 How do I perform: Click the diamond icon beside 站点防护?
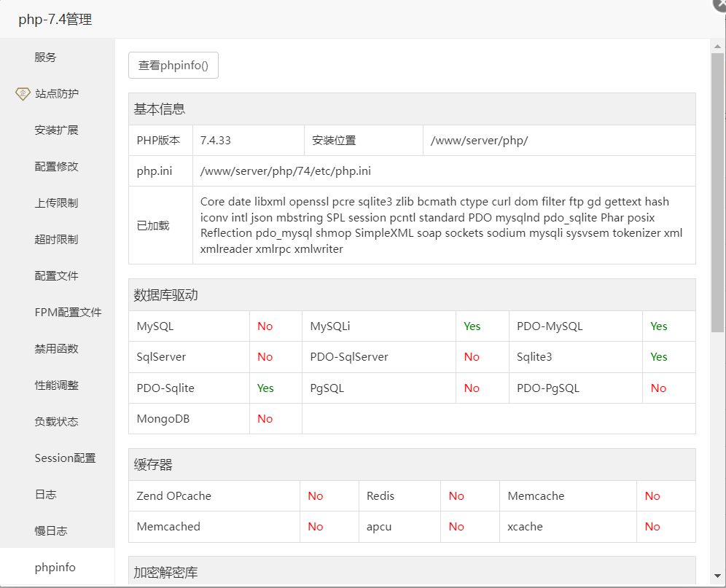click(23, 94)
